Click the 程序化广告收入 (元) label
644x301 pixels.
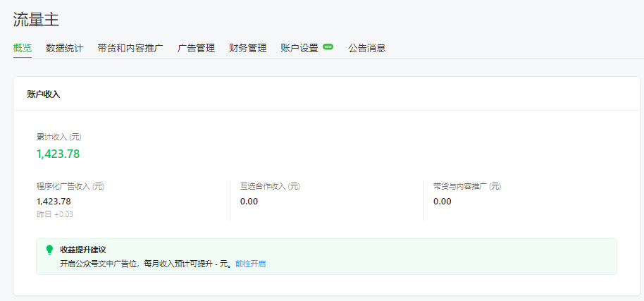click(x=70, y=186)
